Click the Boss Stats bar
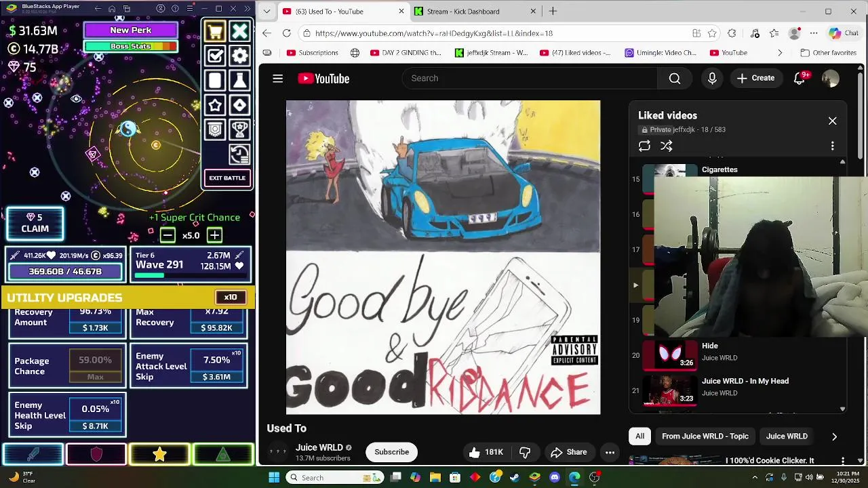Screen dimensions: 868x488 [x=131, y=47]
